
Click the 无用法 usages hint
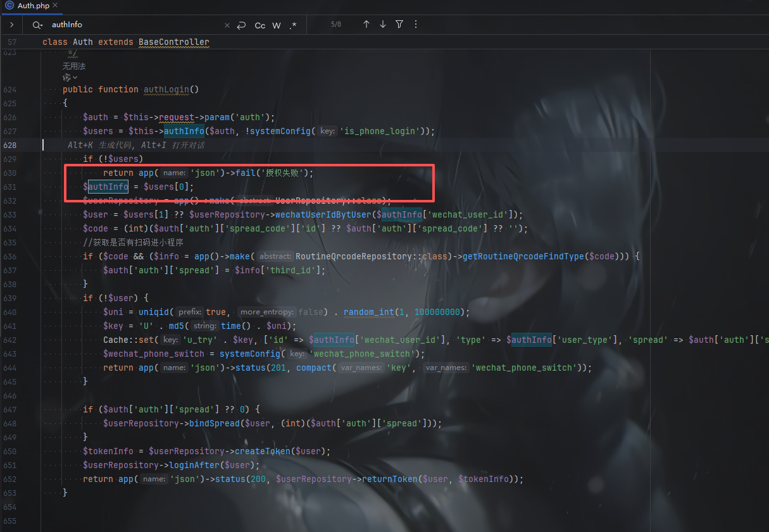coord(73,66)
